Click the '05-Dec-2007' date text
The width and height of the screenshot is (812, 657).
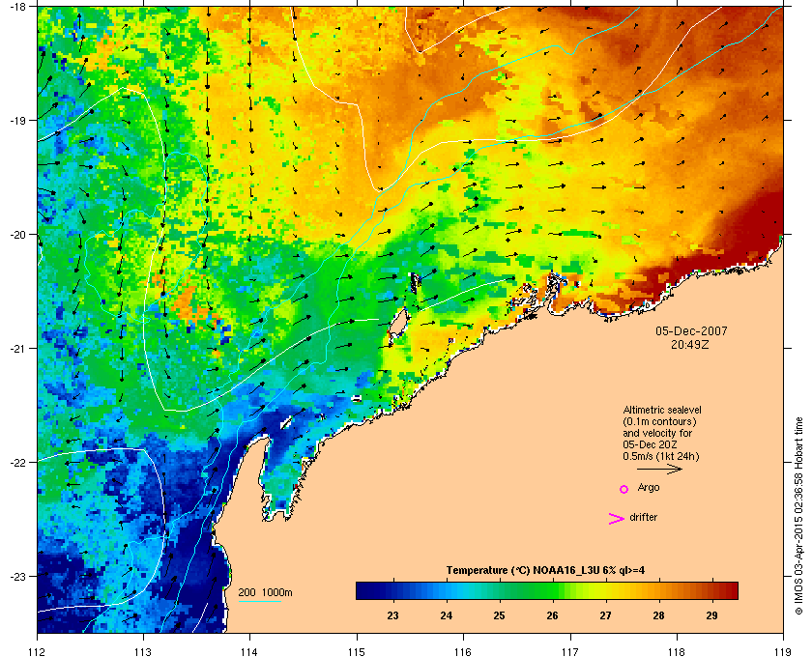tap(691, 330)
